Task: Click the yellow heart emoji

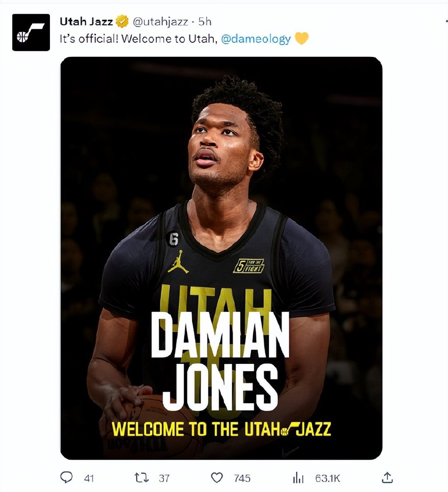Action: coord(301,39)
